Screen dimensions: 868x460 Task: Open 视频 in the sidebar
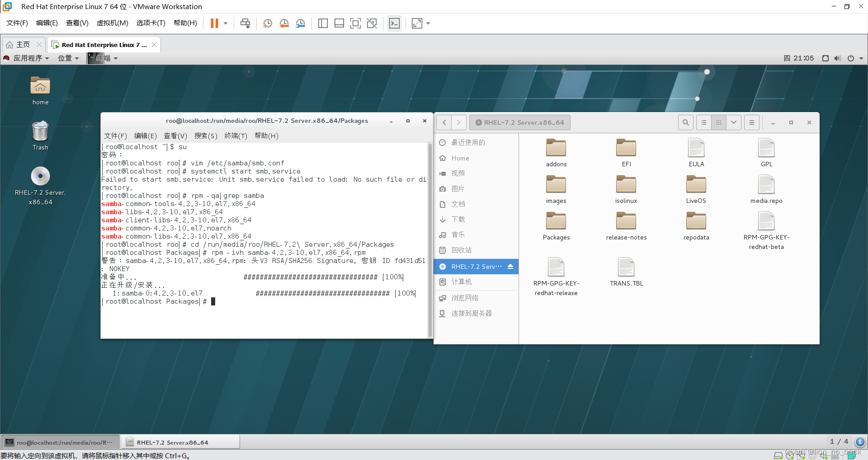click(x=476, y=173)
